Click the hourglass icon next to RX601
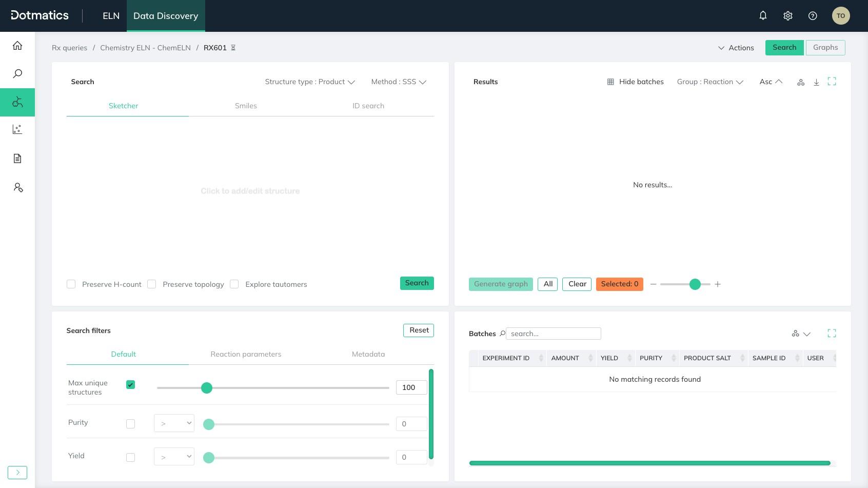Image resolution: width=868 pixels, height=488 pixels. [233, 48]
